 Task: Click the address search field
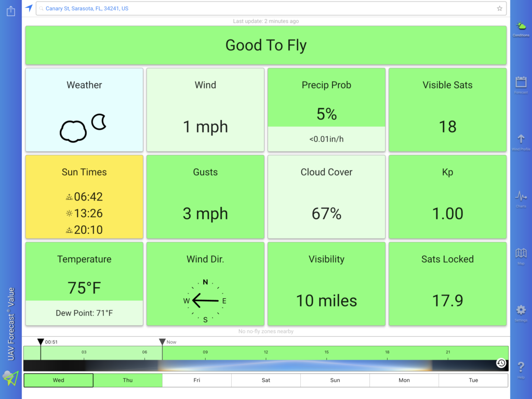[271, 8]
